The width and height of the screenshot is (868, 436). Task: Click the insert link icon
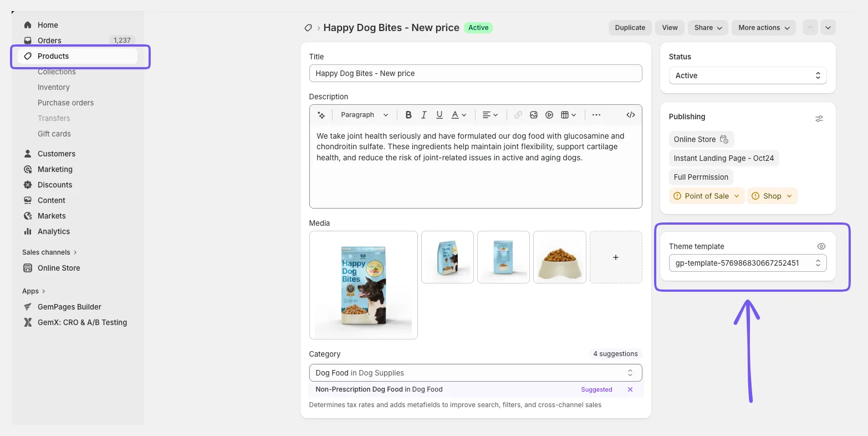(518, 115)
